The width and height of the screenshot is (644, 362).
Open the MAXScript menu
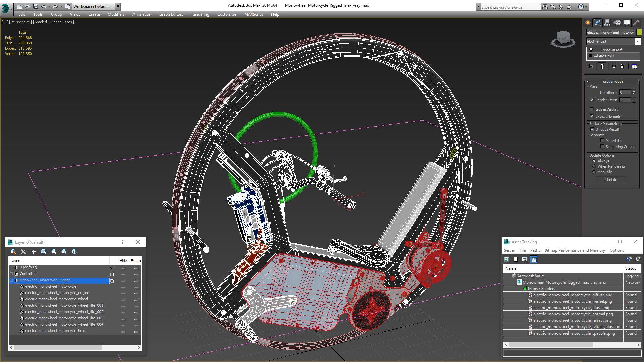253,14
